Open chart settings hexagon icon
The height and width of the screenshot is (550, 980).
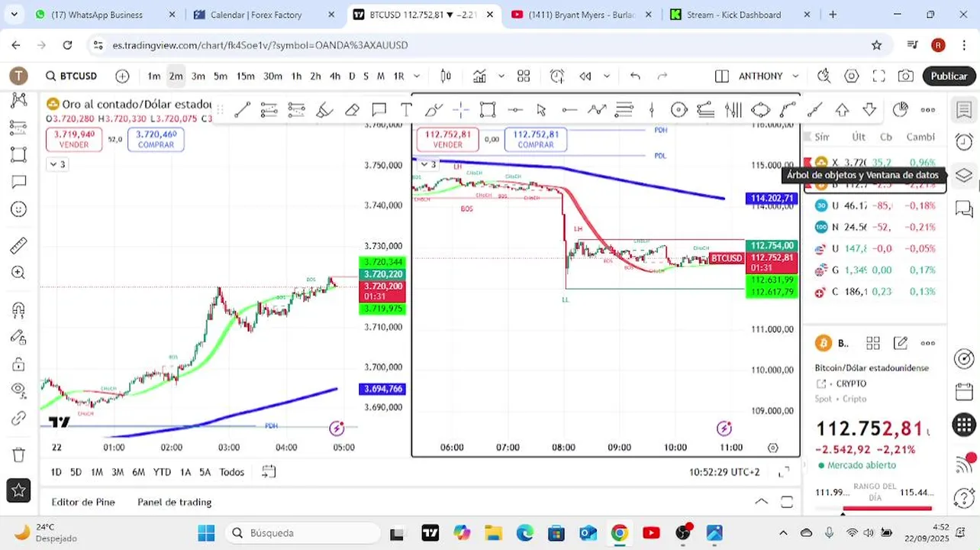(x=852, y=76)
